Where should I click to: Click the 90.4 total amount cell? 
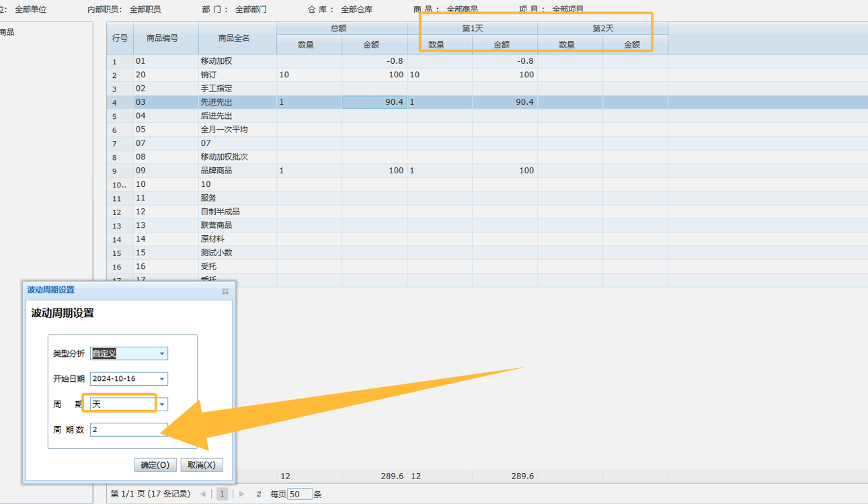(374, 102)
